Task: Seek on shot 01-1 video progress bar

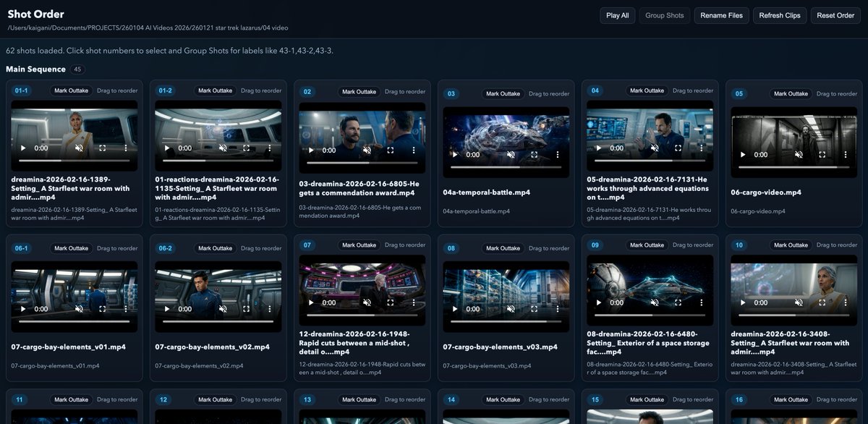Action: [x=75, y=160]
